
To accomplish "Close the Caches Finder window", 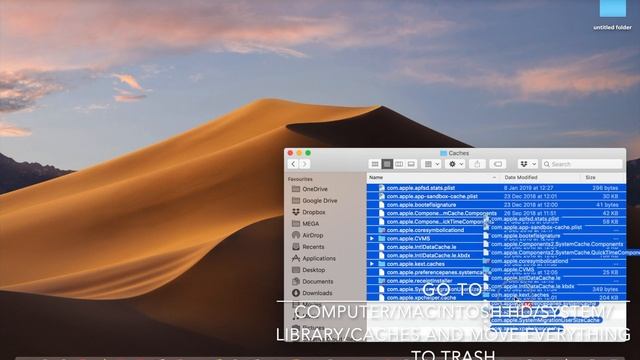I will point(290,153).
